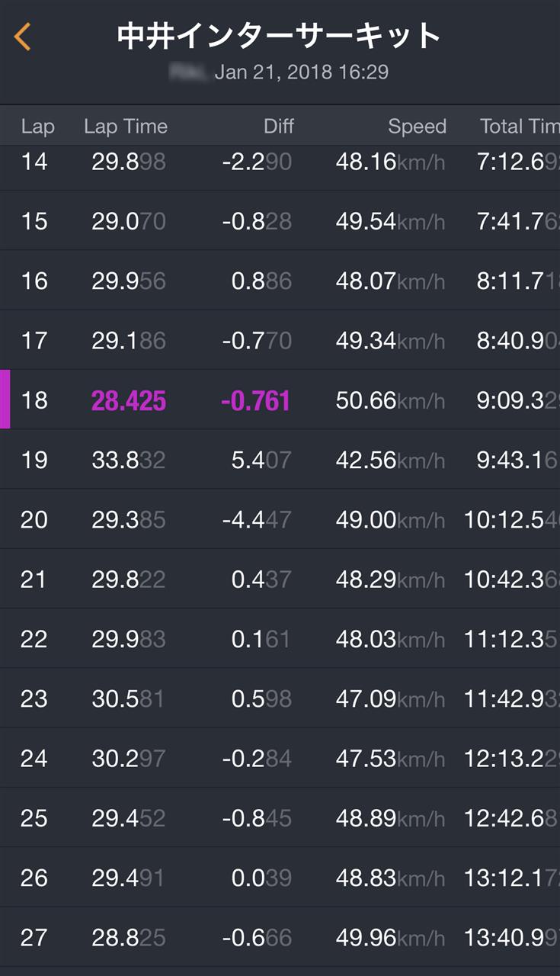Viewport: 560px width, 976px height.
Task: Click the Total Time column header
Action: 519,127
